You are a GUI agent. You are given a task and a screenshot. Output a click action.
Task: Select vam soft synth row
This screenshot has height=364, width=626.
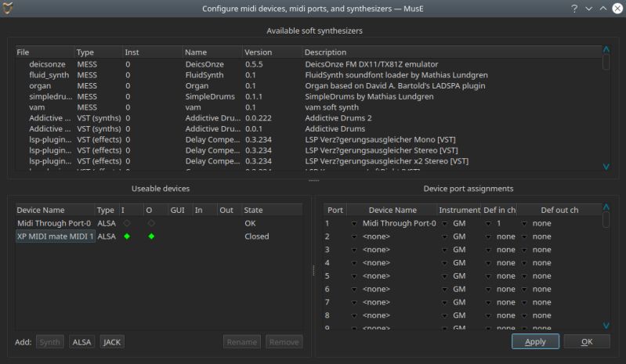[308, 107]
